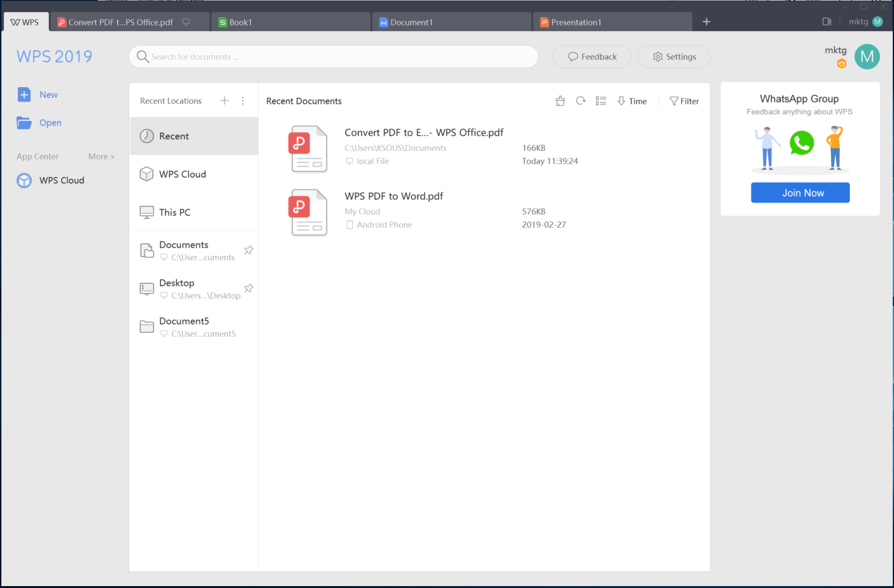Switch to list view in Recent Documents

600,101
